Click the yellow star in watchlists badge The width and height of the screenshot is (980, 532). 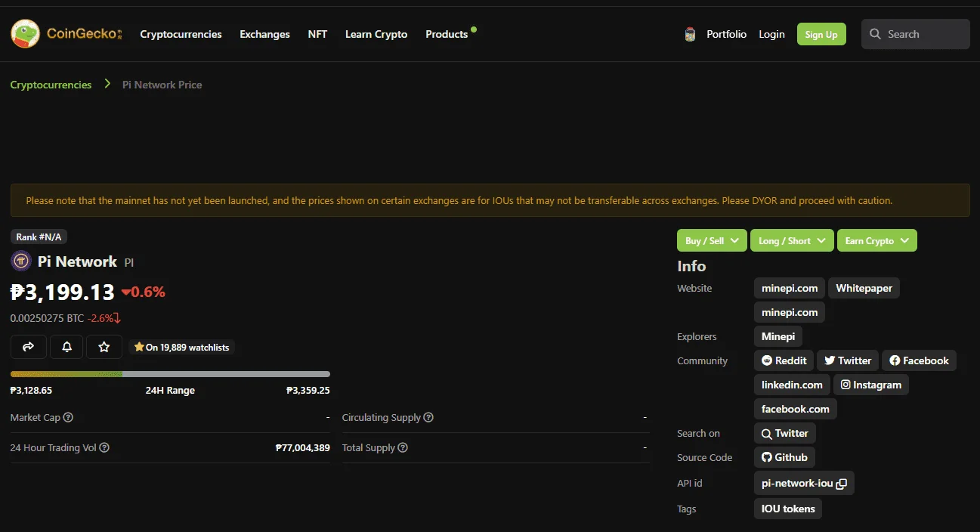[139, 347]
